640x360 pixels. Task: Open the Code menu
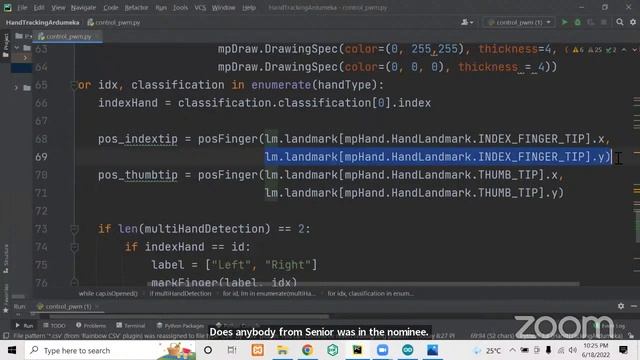tap(110, 7)
